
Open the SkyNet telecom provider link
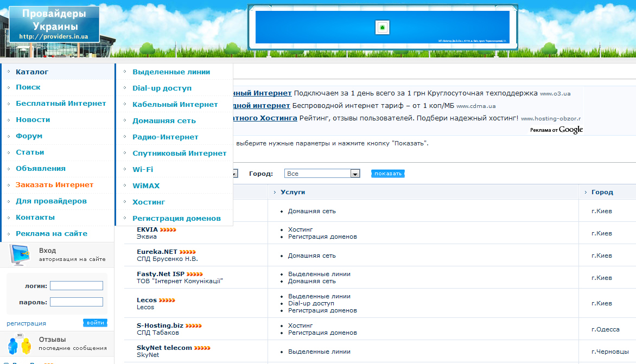164,348
